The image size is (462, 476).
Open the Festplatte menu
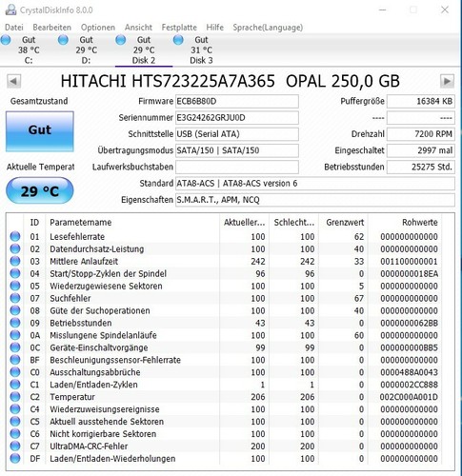[179, 28]
